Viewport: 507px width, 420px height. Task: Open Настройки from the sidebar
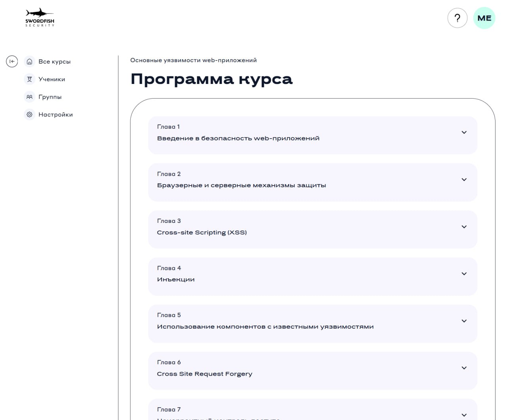[x=55, y=114]
